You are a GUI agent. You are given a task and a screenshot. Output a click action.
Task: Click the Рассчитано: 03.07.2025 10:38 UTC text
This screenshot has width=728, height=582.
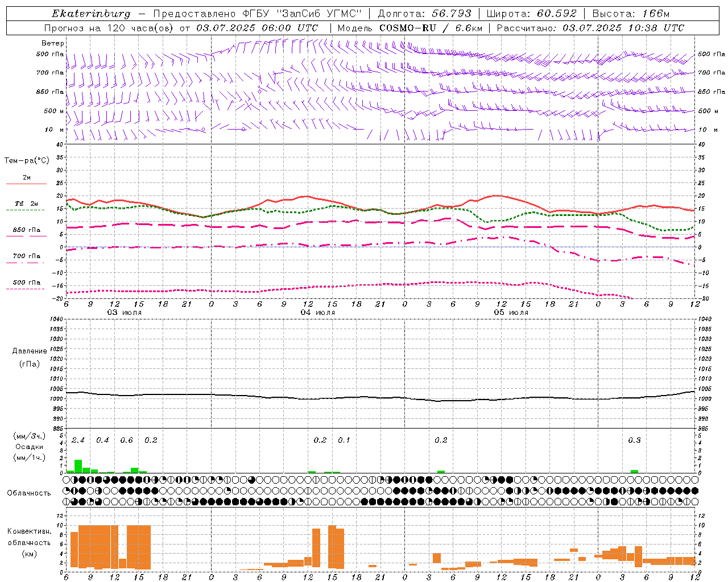tap(590, 28)
